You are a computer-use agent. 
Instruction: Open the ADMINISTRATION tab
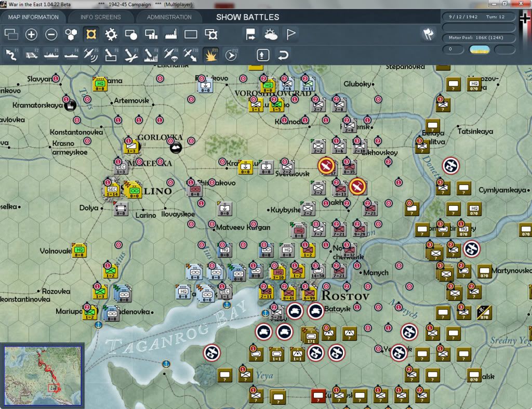tap(169, 17)
